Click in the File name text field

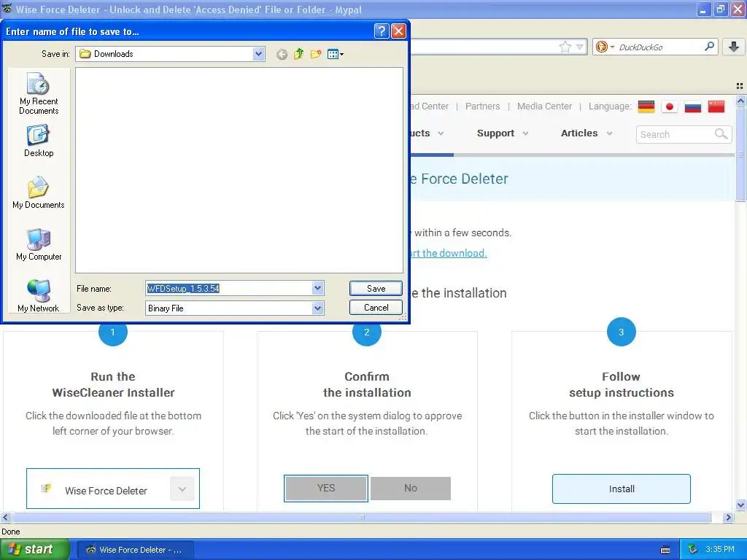click(228, 288)
